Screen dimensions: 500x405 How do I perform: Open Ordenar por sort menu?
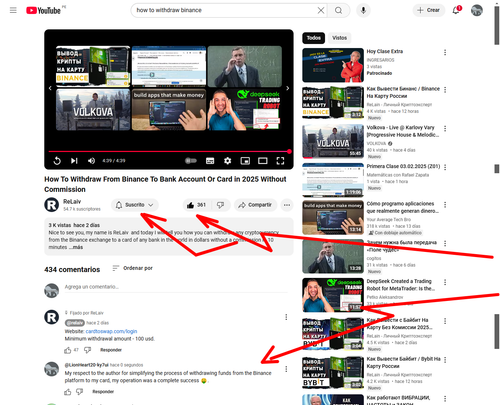point(133,268)
